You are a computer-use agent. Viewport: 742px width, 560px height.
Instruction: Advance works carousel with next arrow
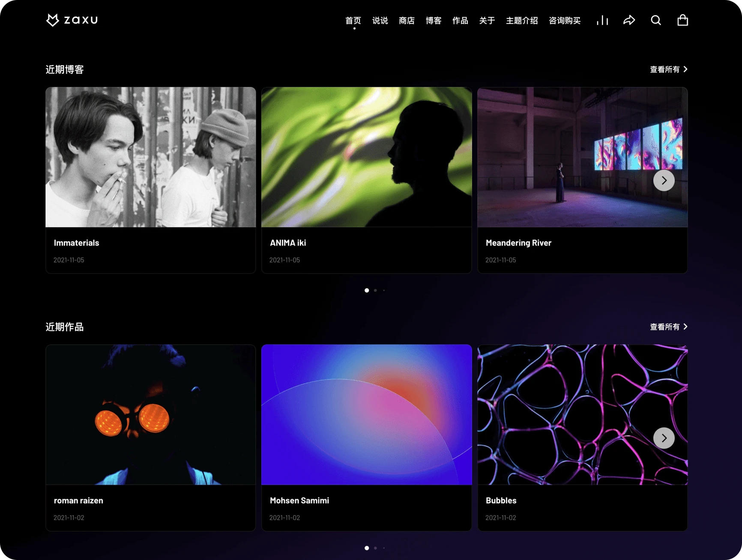point(664,438)
